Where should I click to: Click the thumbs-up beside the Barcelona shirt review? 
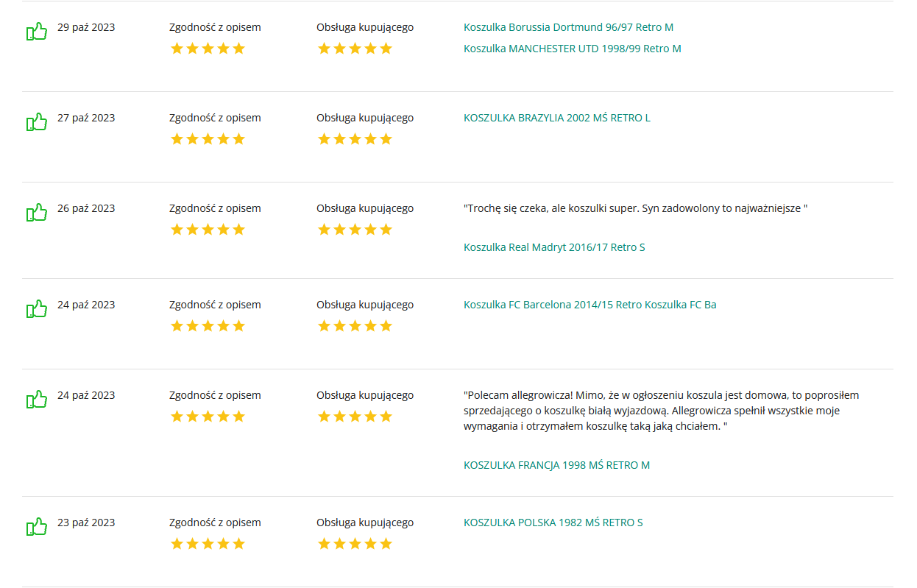pos(37,309)
